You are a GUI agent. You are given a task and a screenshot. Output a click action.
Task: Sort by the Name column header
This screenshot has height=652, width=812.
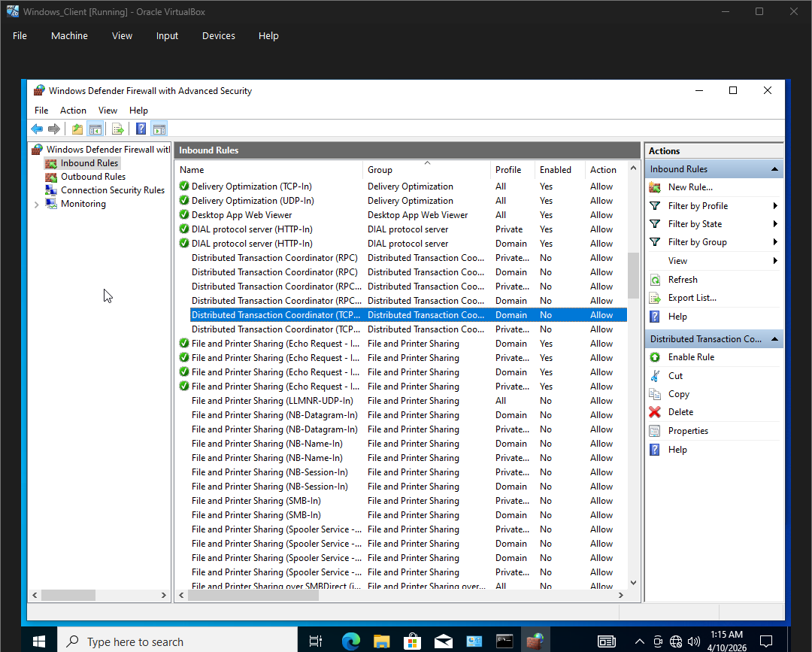268,170
